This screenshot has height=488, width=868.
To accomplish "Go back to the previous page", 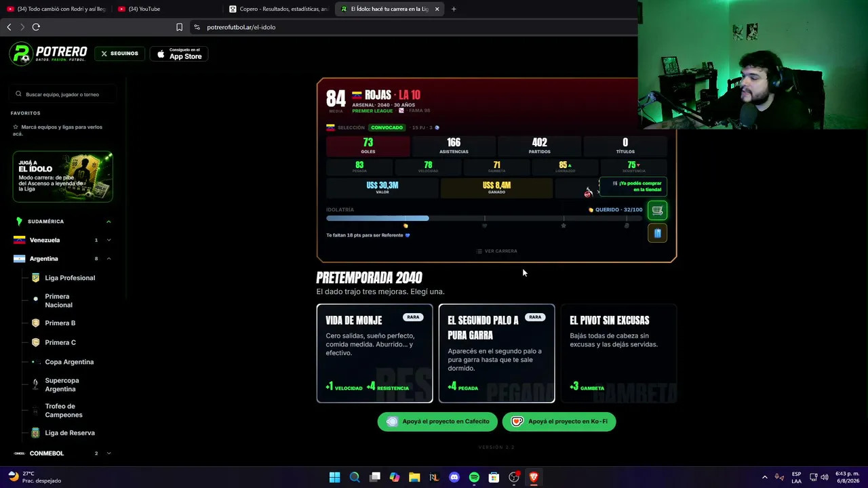I will point(9,27).
